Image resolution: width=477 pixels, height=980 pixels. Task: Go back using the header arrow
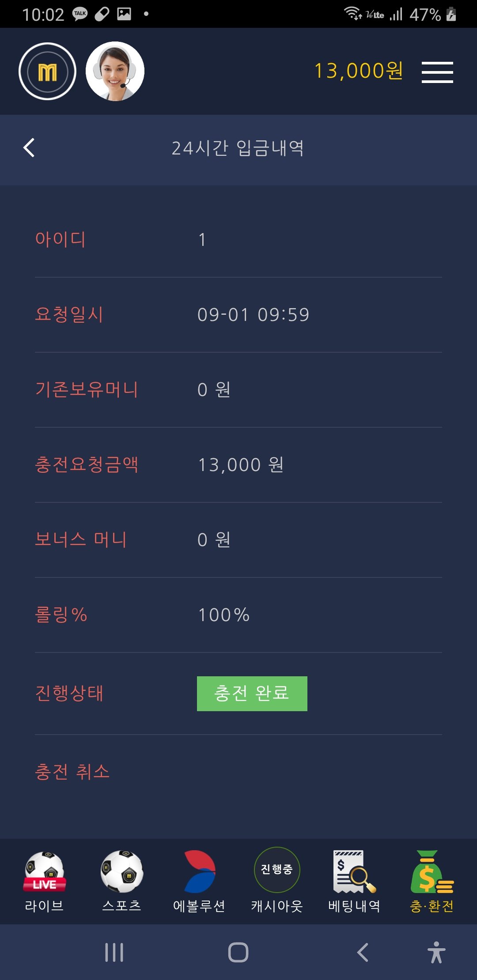(29, 148)
